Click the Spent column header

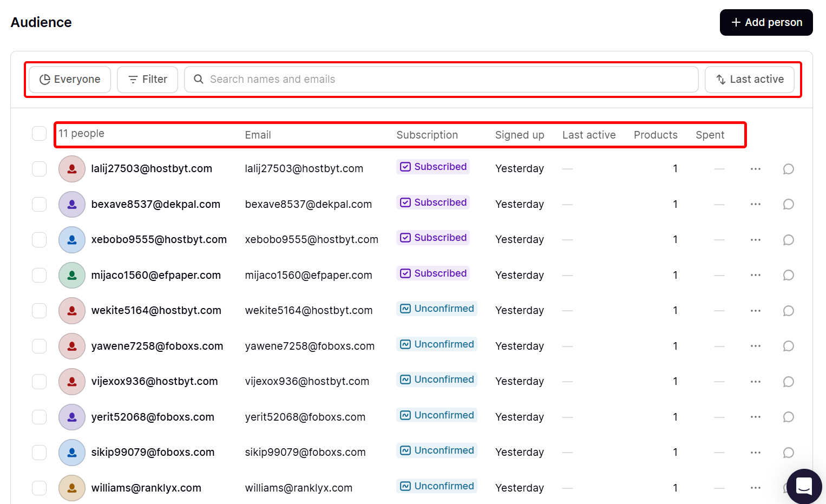click(710, 135)
